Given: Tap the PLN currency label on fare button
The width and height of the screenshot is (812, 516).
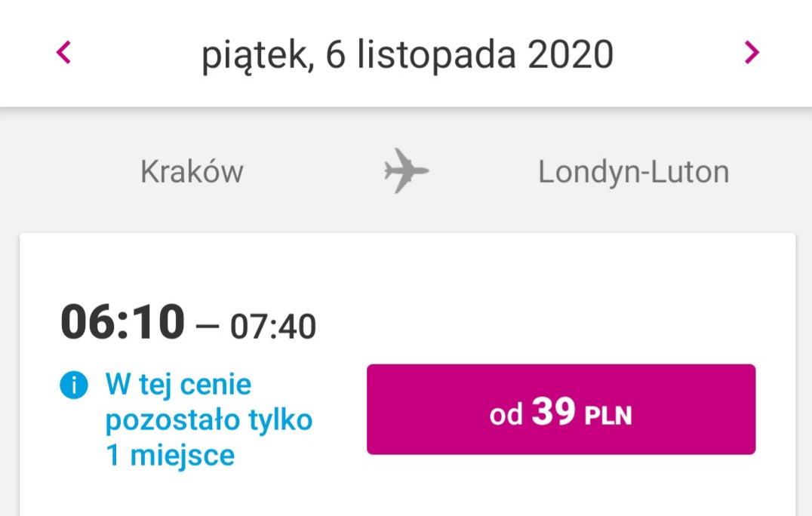Looking at the screenshot, I should (608, 416).
